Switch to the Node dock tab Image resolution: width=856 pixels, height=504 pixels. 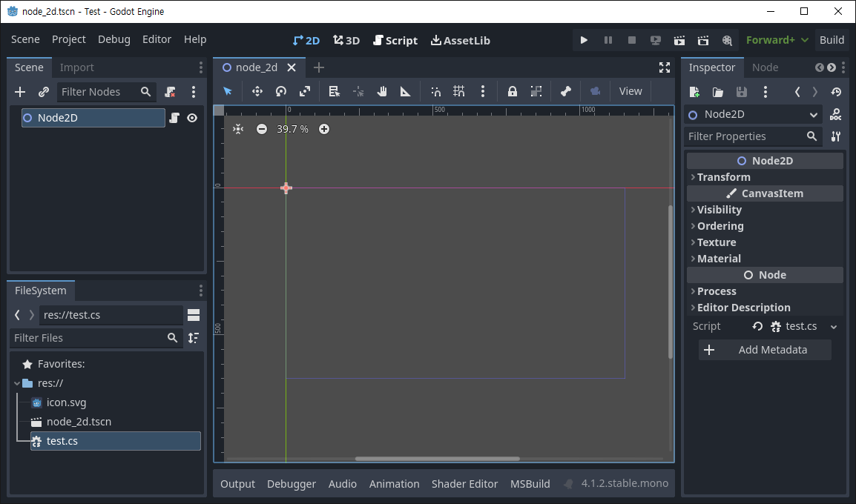point(765,67)
